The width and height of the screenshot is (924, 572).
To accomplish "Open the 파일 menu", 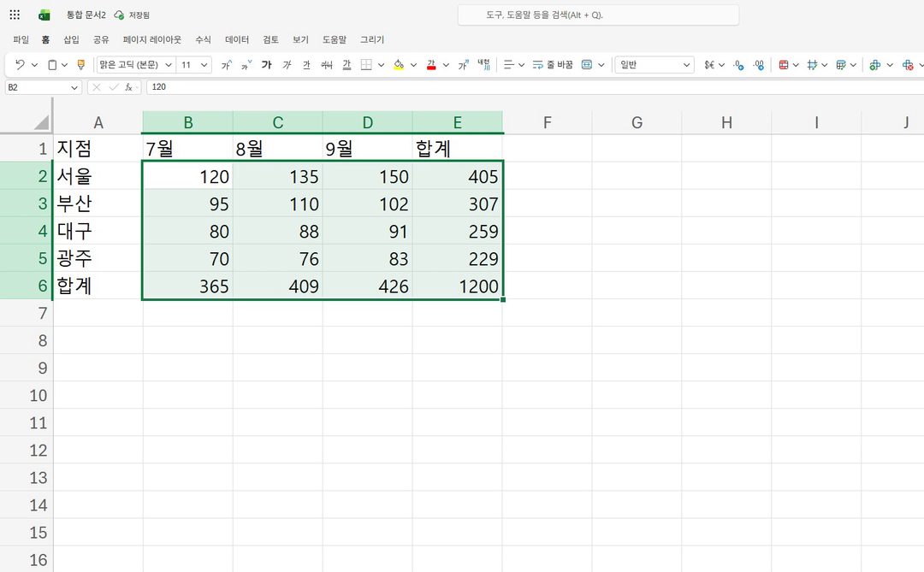I will coord(21,39).
